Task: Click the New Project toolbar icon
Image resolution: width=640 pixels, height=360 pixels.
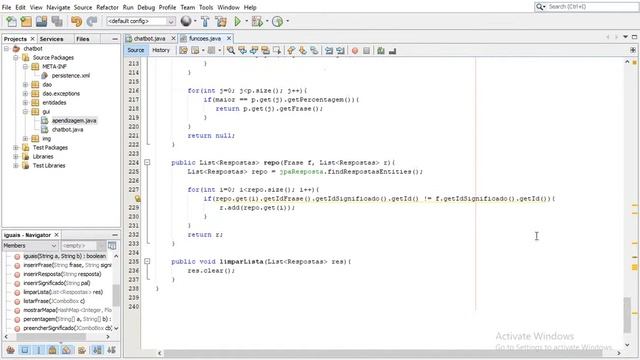Action: (26, 21)
